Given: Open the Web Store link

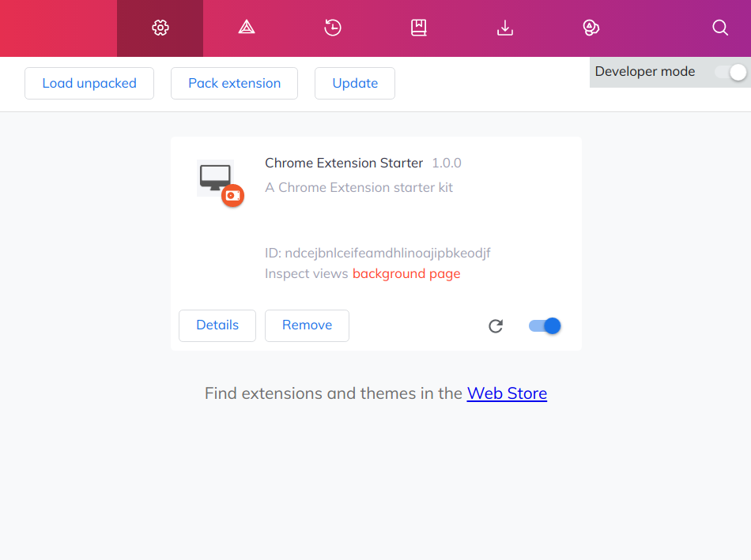Looking at the screenshot, I should coord(507,393).
